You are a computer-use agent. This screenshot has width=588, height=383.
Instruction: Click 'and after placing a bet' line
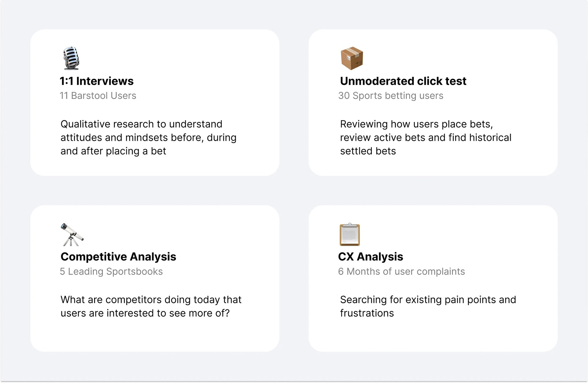click(x=113, y=151)
